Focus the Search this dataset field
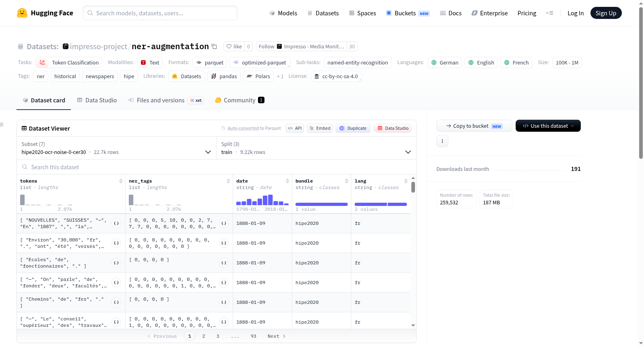The height and width of the screenshot is (347, 644). click(217, 167)
